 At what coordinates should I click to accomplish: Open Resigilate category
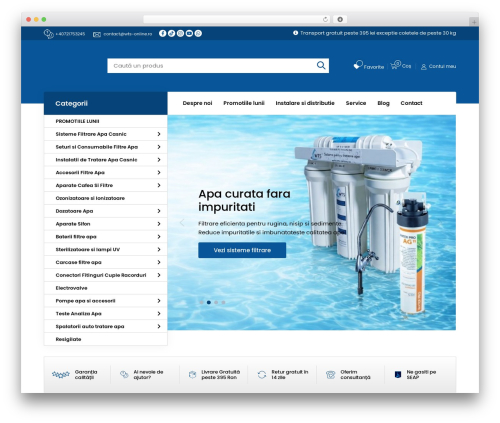click(x=68, y=339)
